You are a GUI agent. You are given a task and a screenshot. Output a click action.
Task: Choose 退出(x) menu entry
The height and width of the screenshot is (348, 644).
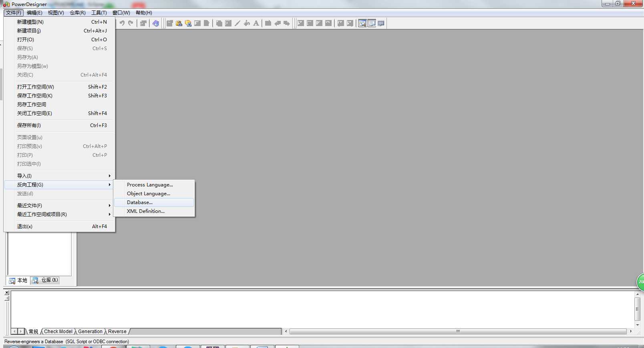click(59, 227)
